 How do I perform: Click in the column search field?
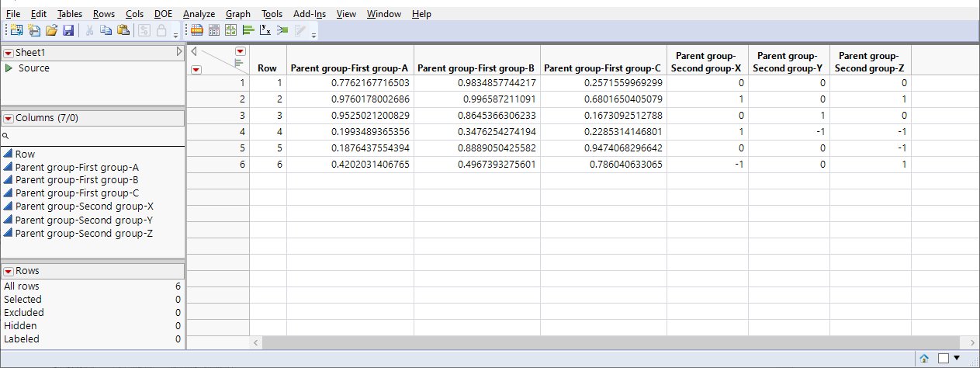tap(93, 135)
